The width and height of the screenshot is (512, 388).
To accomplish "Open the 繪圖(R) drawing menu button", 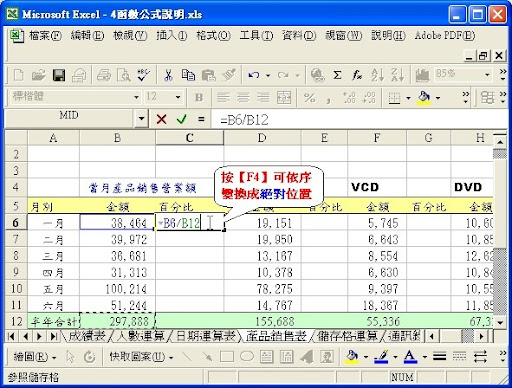I will (34, 357).
